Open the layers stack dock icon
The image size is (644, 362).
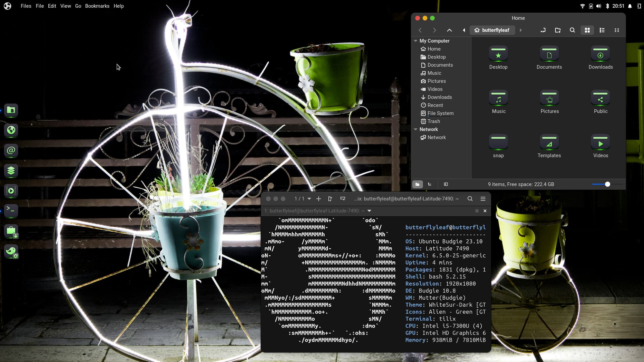coord(11,170)
